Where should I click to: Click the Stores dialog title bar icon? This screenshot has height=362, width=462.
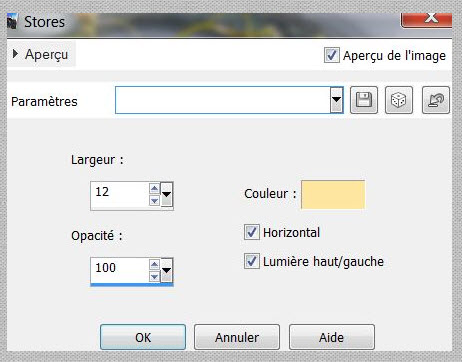pos(12,22)
